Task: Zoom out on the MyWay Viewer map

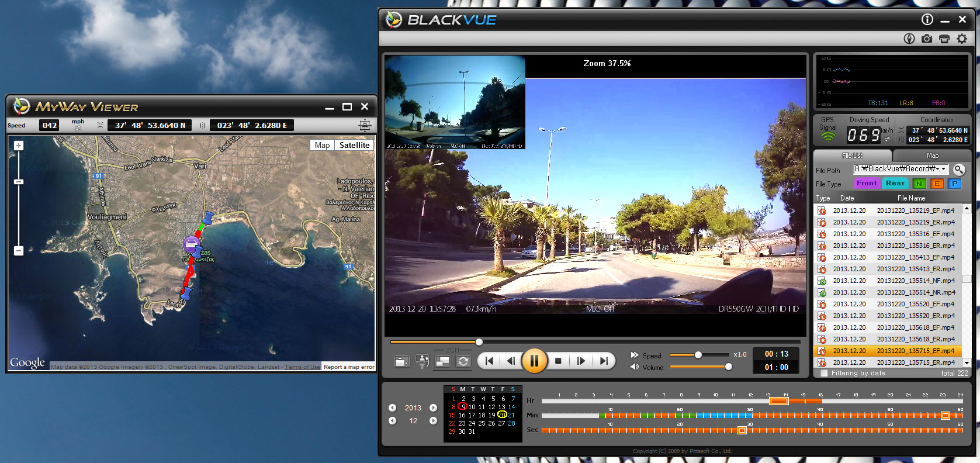Action: point(19,251)
